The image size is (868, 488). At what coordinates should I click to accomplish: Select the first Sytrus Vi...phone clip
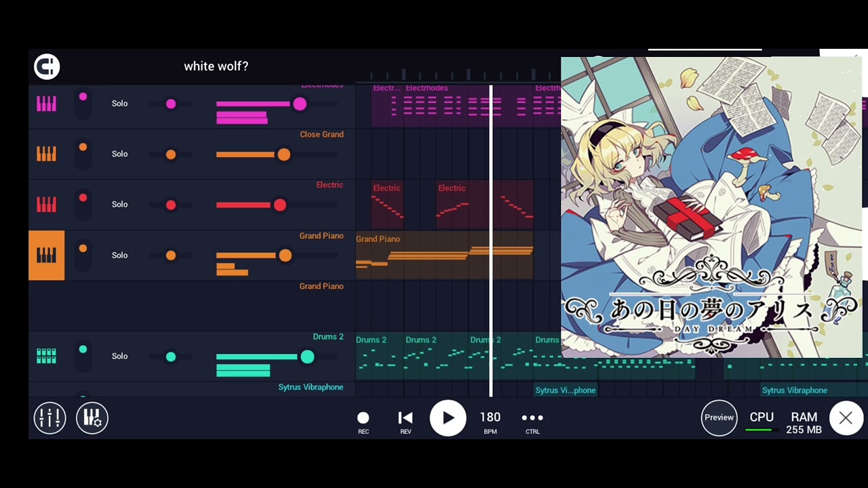(566, 390)
